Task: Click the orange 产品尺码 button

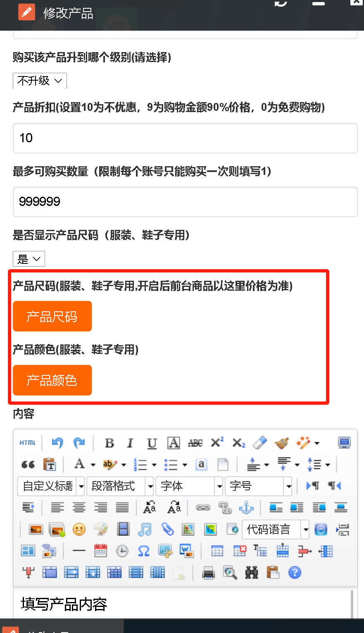Action: (52, 316)
